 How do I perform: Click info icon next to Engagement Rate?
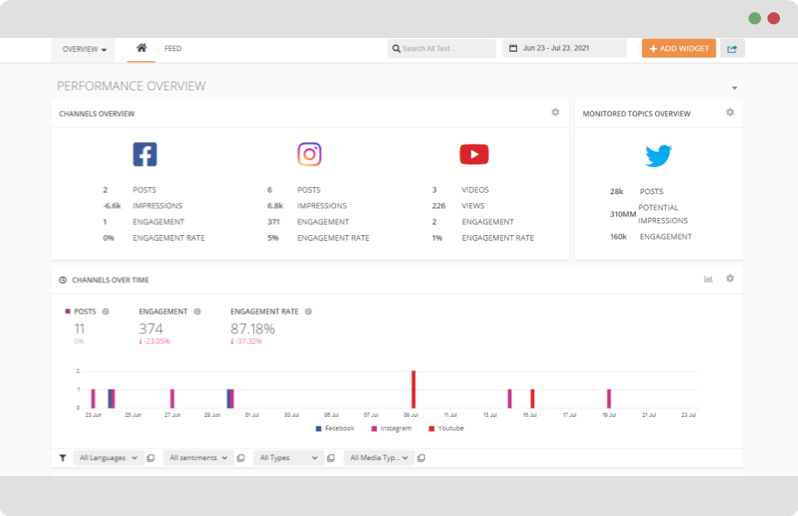(308, 311)
